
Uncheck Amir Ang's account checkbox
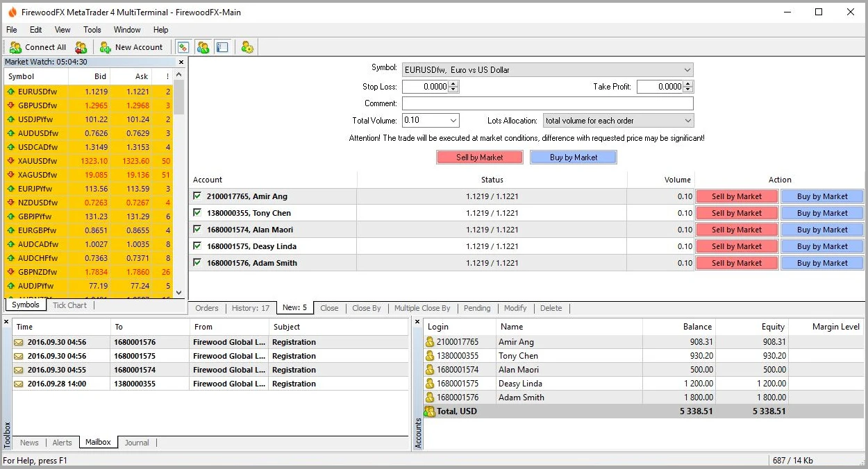click(x=197, y=196)
